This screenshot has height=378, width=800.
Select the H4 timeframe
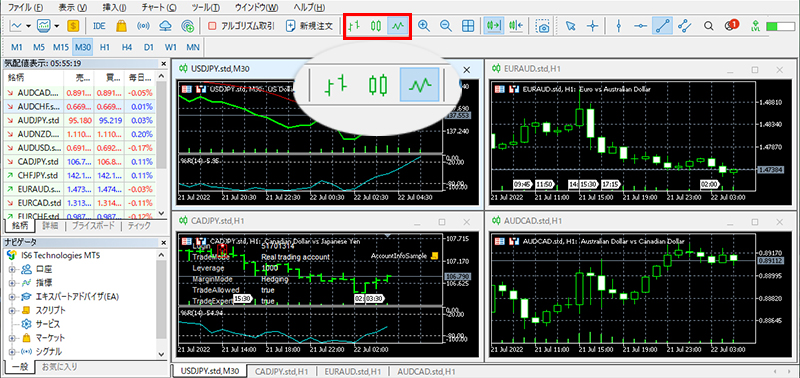point(127,47)
